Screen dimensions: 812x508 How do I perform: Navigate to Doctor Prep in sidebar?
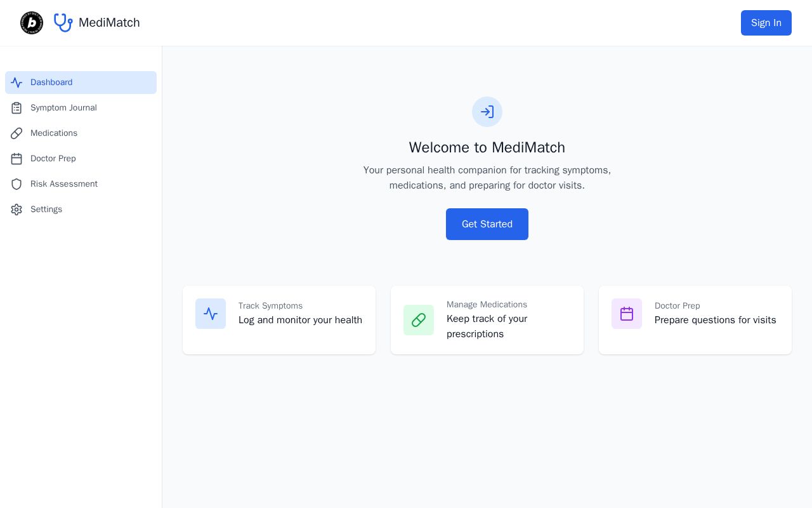[81, 159]
